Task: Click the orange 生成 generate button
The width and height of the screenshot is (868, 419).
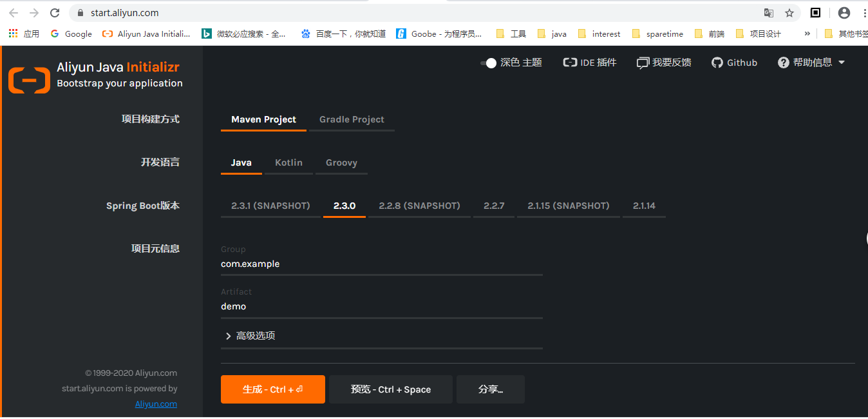Action: coord(273,389)
